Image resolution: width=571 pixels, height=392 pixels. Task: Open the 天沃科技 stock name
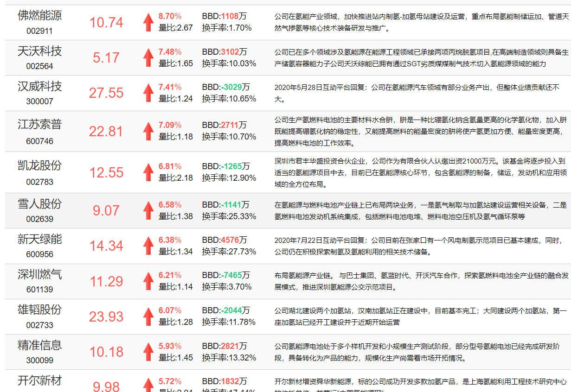[39, 51]
